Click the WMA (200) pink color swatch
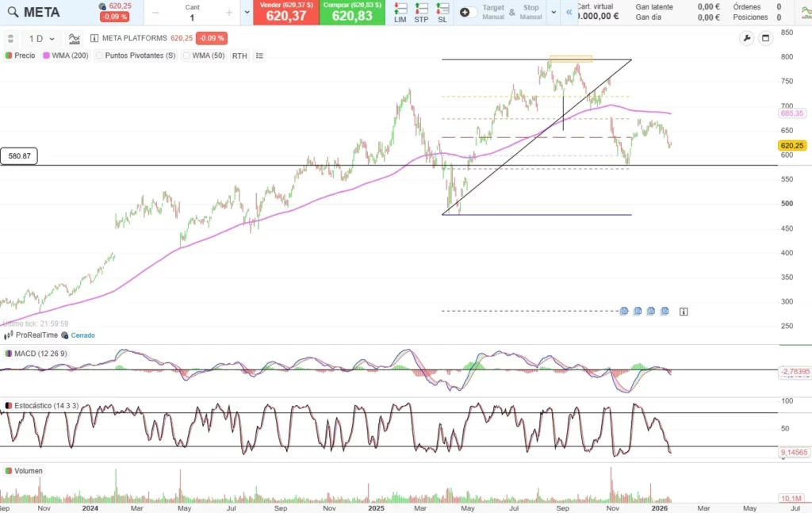Screen dimensions: 812x513 click(x=47, y=56)
